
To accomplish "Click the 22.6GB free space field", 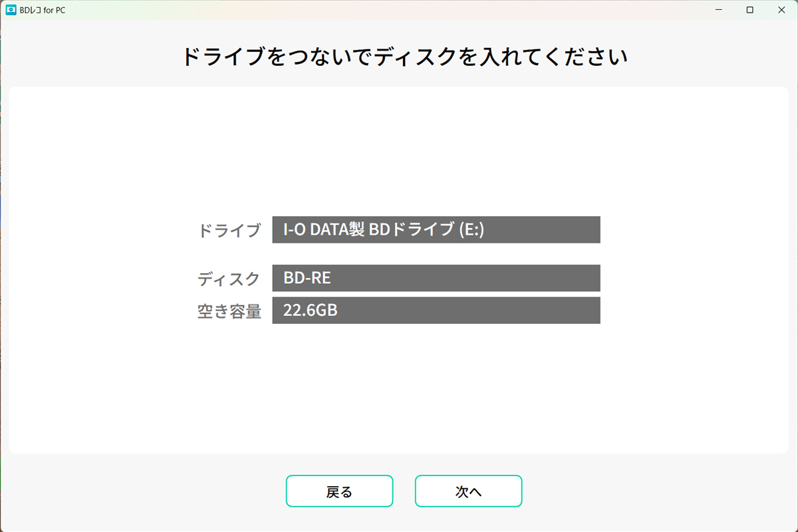I will (436, 310).
